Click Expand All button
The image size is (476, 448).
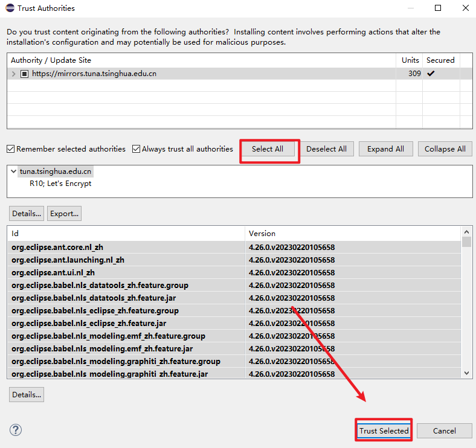point(385,149)
